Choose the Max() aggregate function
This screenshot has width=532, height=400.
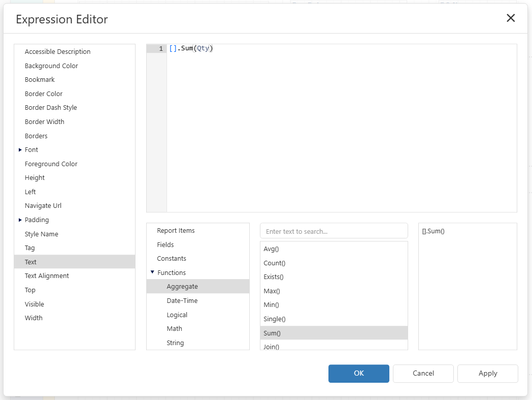(272, 291)
